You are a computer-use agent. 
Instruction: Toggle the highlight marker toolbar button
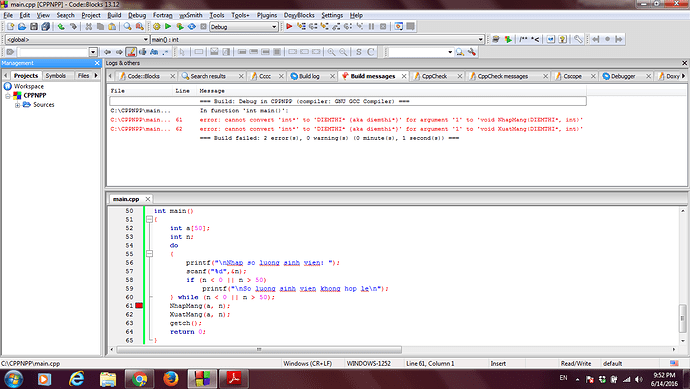click(131, 52)
